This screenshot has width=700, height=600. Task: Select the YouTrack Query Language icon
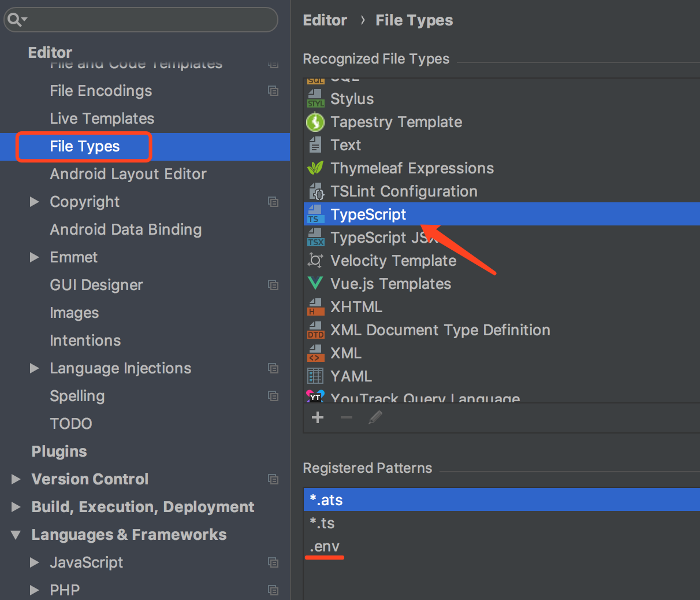[x=315, y=398]
